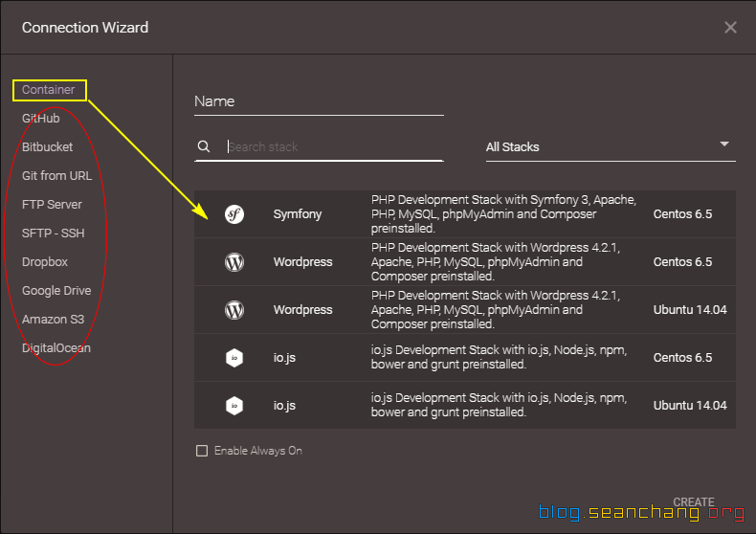Select Amazon S3 in the sidebar
This screenshot has width=756, height=534.
pyautogui.click(x=53, y=319)
